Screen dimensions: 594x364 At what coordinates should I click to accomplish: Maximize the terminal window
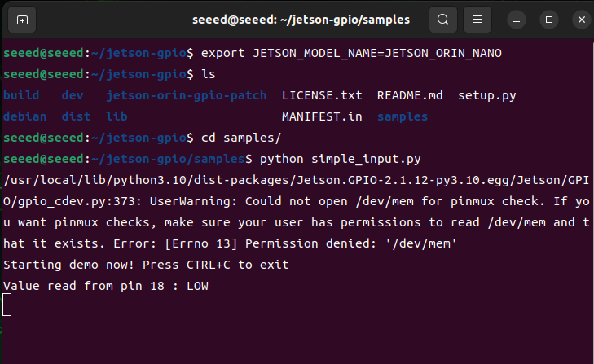click(549, 20)
